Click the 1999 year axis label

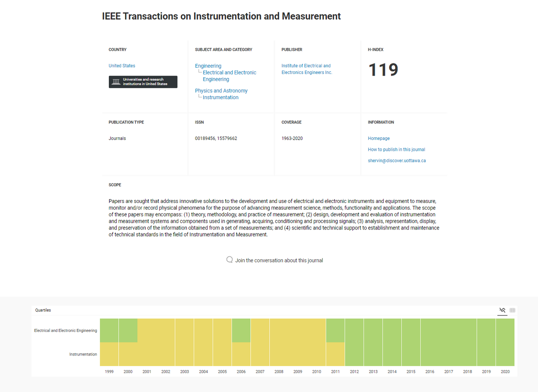(x=109, y=372)
